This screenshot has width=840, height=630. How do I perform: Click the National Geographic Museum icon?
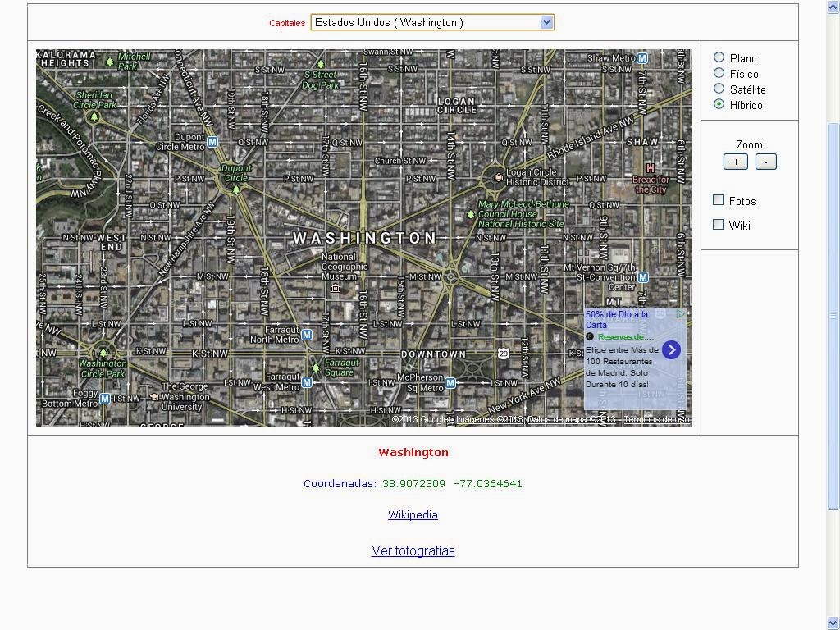coord(336,289)
